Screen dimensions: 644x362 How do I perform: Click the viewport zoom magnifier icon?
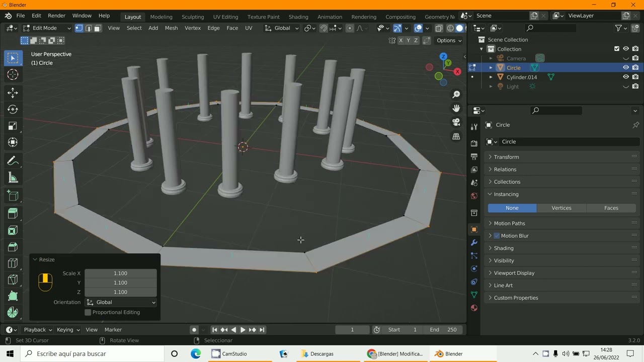tap(456, 95)
